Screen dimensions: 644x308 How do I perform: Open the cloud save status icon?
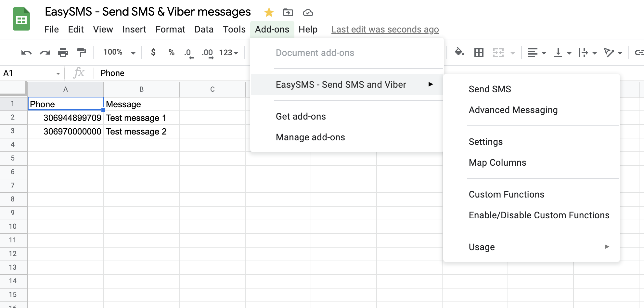click(308, 13)
